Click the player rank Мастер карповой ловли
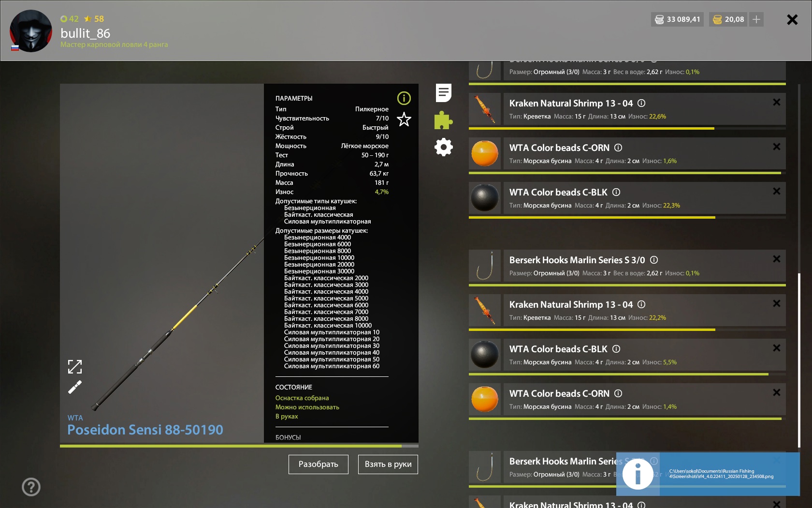This screenshot has height=508, width=812. click(114, 45)
